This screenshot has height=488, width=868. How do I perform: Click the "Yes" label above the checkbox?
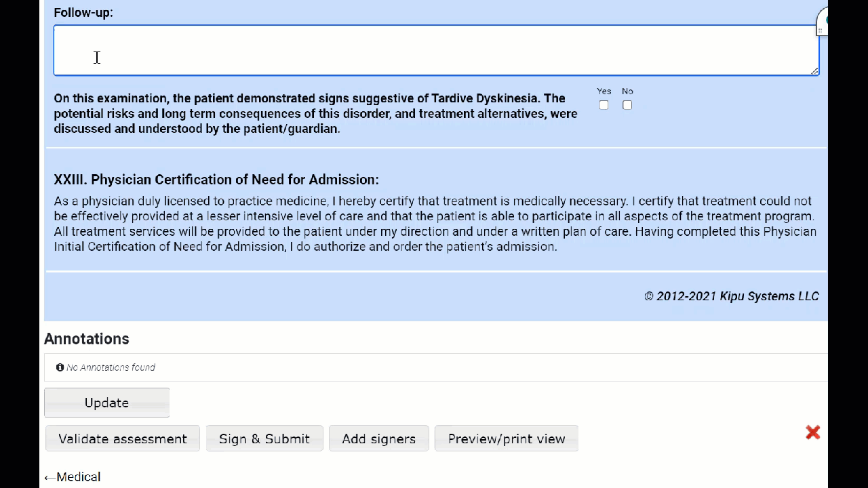[x=604, y=91]
